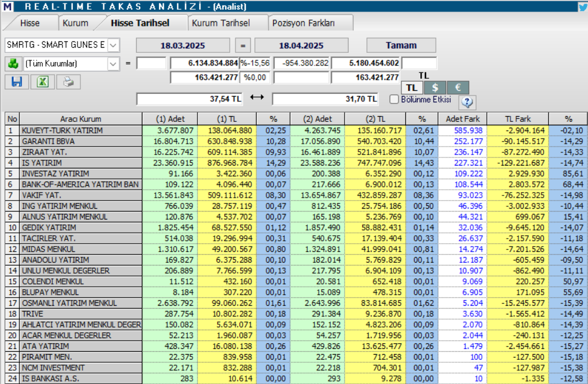588x384 pixels.
Task: Print the takas analysis table
Action: point(69,82)
